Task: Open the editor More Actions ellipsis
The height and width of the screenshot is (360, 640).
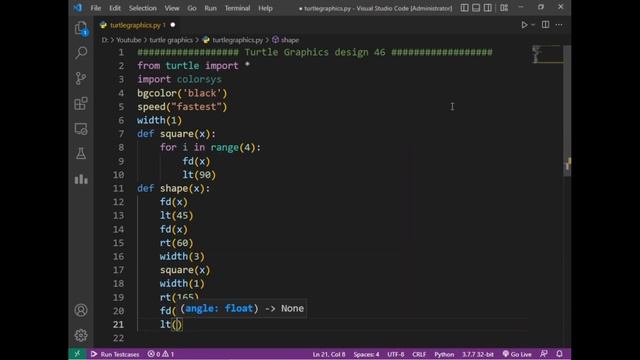Action: [559, 25]
